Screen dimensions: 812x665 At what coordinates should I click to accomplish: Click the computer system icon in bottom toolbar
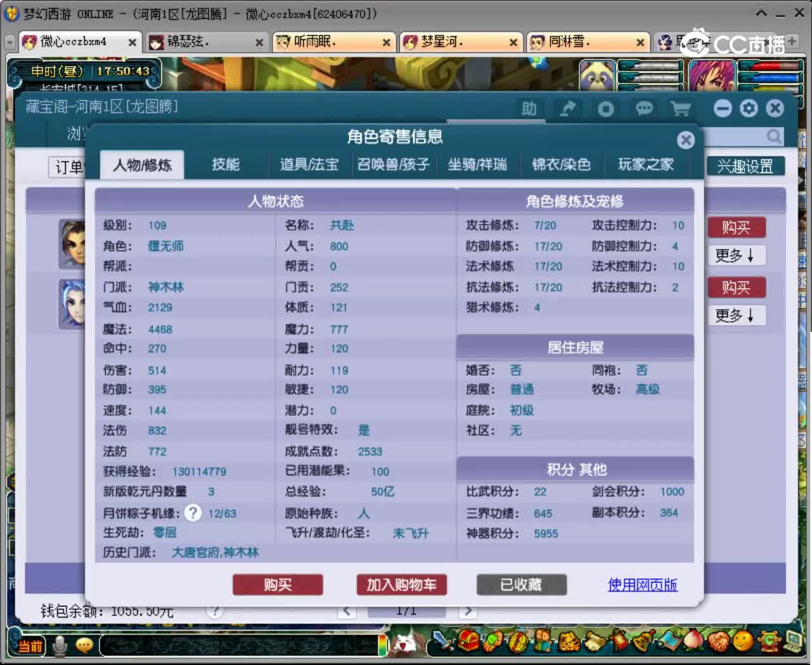pos(793,642)
